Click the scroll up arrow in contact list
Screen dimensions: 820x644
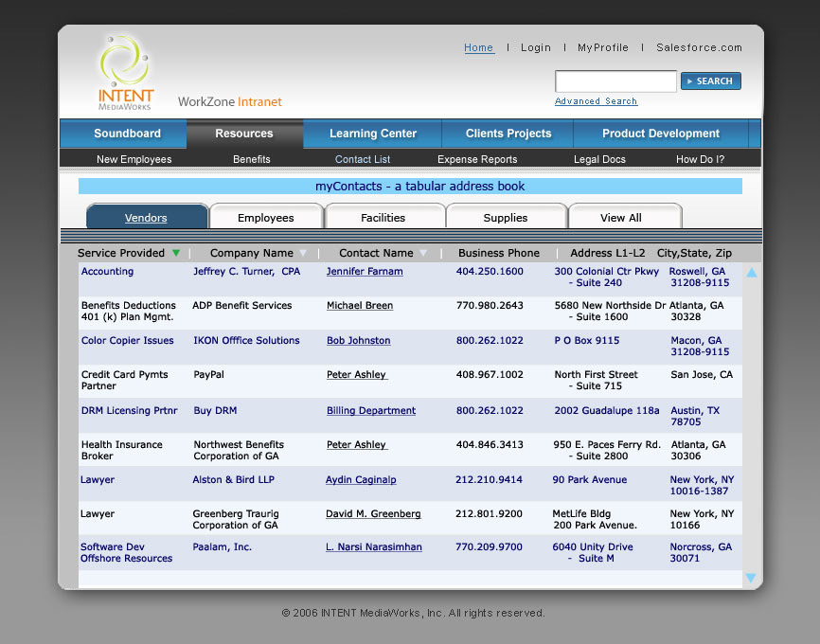752,273
